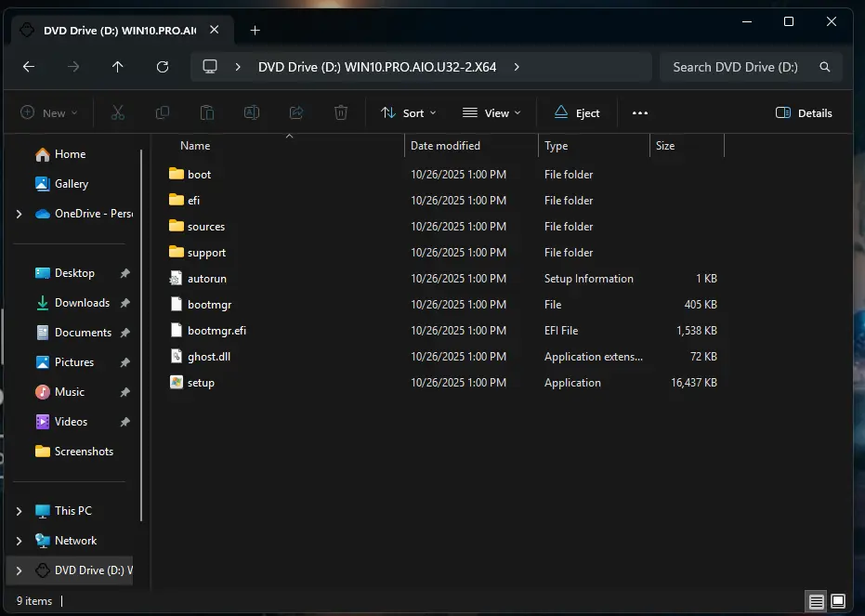Sort by the Type column header
The width and height of the screenshot is (865, 616).
coord(556,146)
